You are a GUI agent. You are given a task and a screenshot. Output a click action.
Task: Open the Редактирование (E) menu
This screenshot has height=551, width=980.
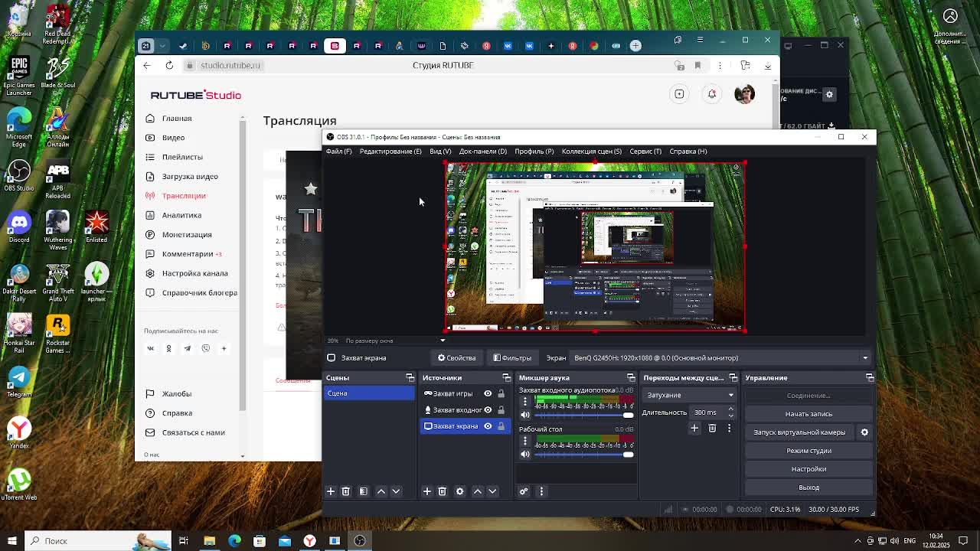390,152
